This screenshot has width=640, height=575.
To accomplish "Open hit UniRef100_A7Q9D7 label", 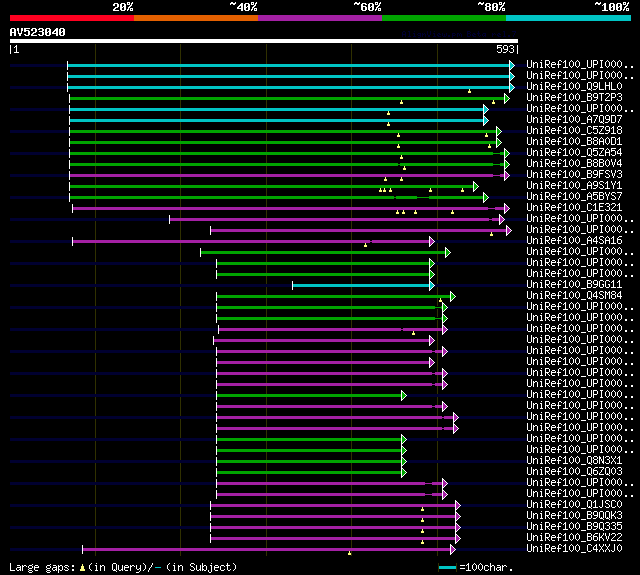I will 574,120.
